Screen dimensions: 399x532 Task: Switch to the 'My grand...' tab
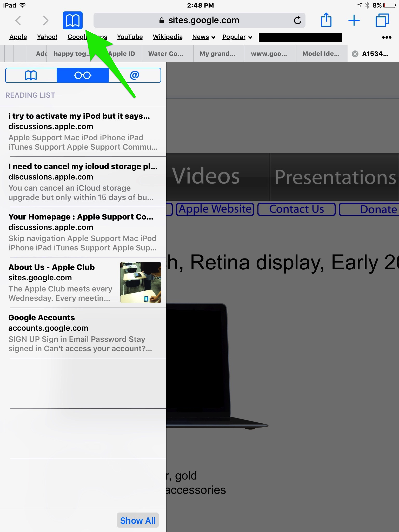tap(219, 54)
